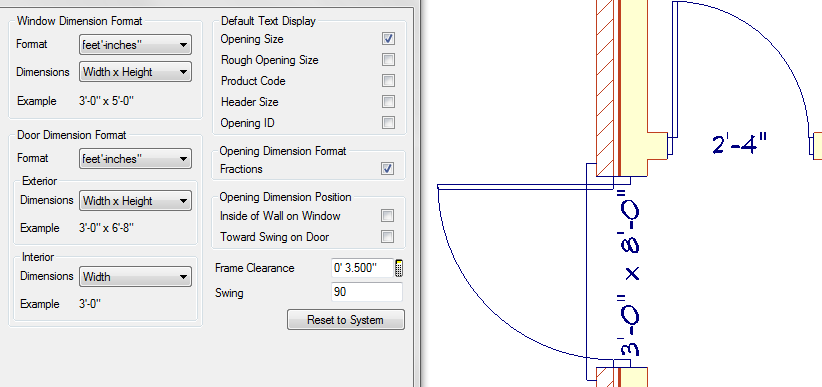Enable the Opening ID checkbox

388,123
